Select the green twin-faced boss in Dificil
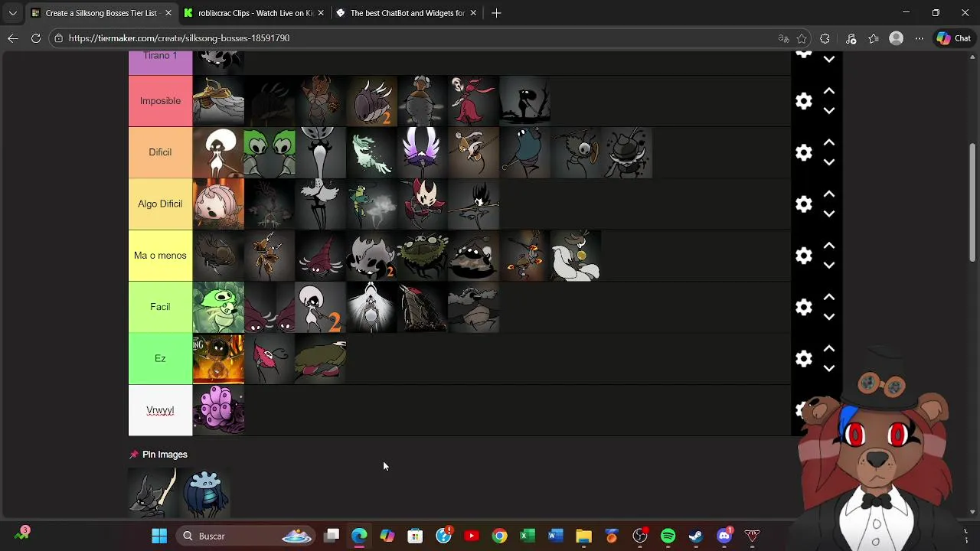This screenshot has height=551, width=980. click(269, 152)
